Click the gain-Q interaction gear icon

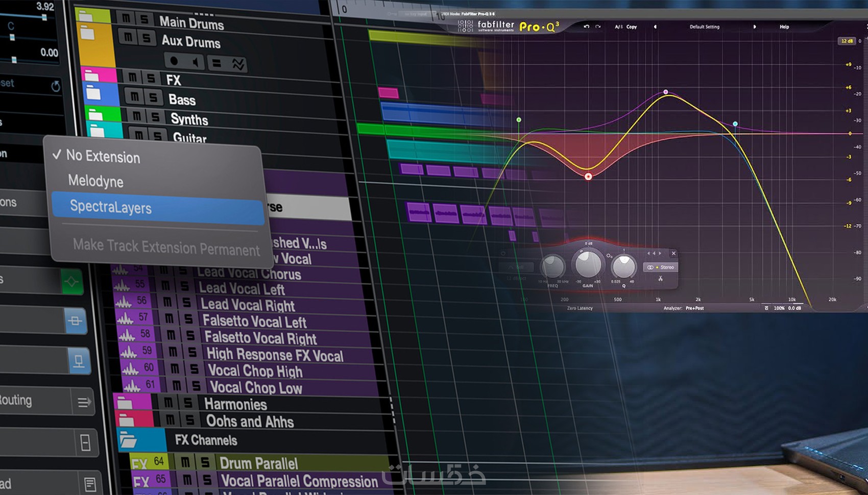click(x=609, y=255)
